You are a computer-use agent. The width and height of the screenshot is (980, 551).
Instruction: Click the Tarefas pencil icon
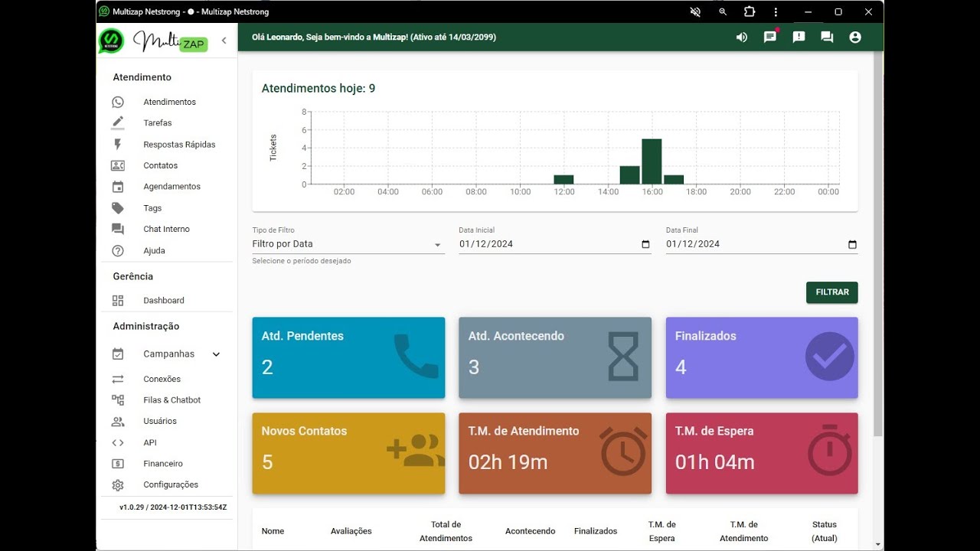pos(117,122)
